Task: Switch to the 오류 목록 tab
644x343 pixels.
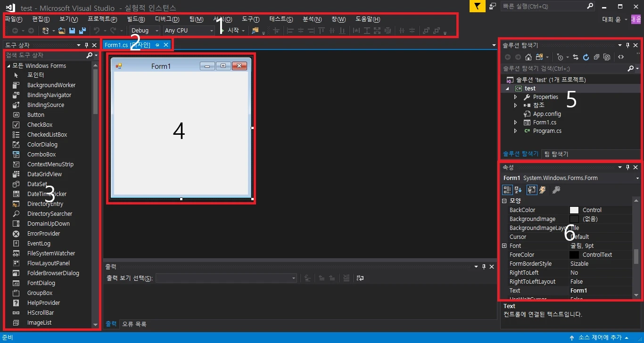Action: tap(134, 324)
